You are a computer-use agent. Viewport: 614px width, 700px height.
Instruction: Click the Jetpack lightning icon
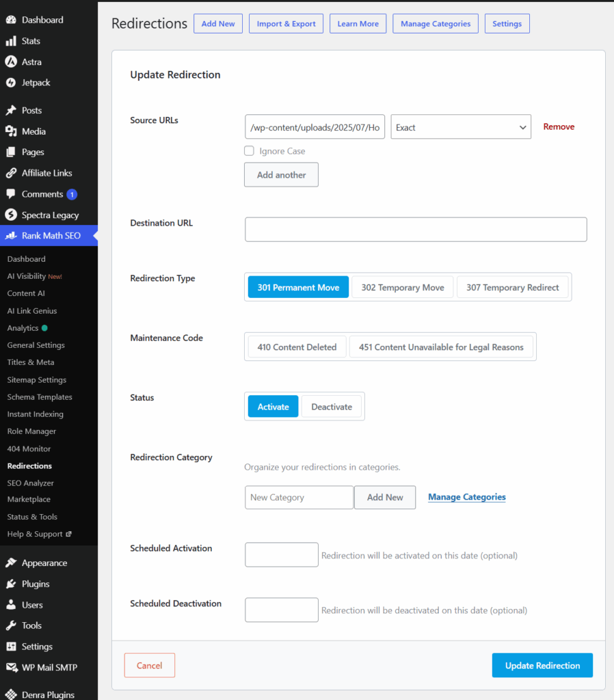(x=11, y=83)
